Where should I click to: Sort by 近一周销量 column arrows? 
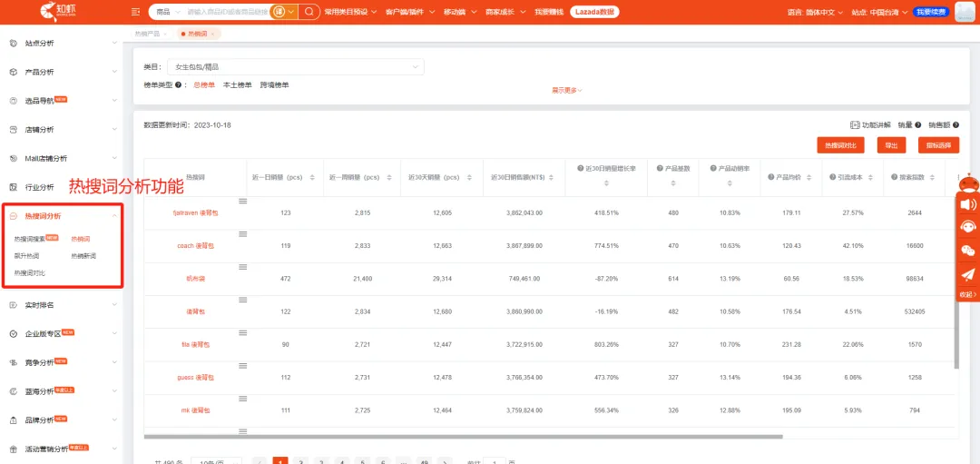389,178
